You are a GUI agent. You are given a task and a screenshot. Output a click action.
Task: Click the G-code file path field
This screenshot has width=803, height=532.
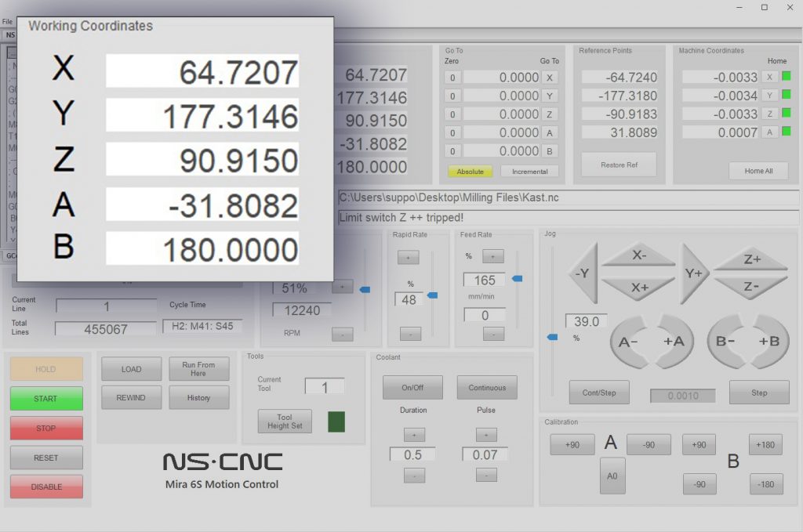click(568, 197)
